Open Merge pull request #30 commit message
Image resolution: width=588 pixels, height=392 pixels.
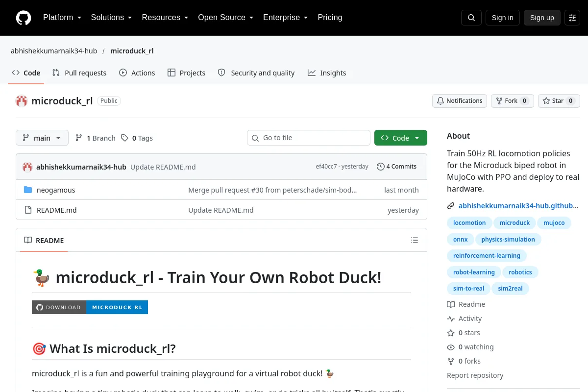272,190
